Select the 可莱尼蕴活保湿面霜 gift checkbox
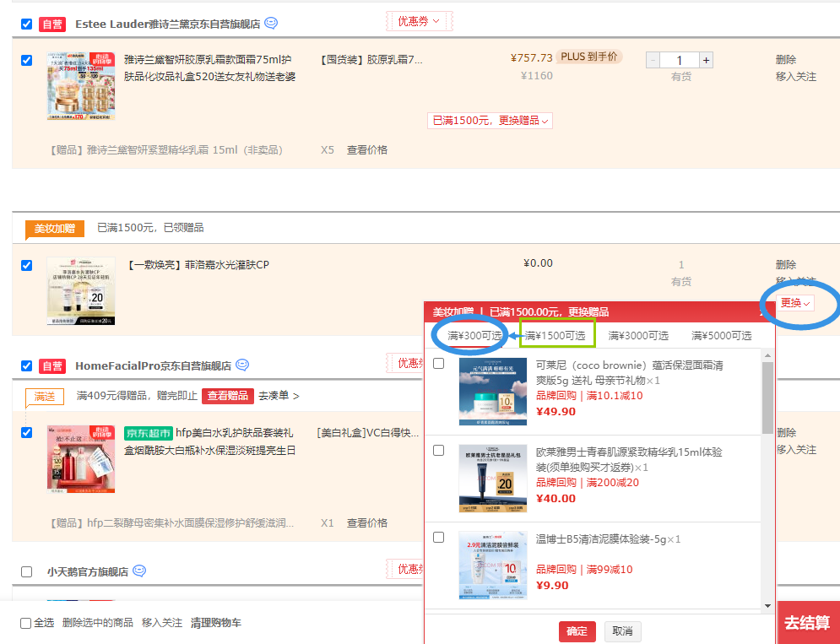The height and width of the screenshot is (644, 840). tap(438, 363)
